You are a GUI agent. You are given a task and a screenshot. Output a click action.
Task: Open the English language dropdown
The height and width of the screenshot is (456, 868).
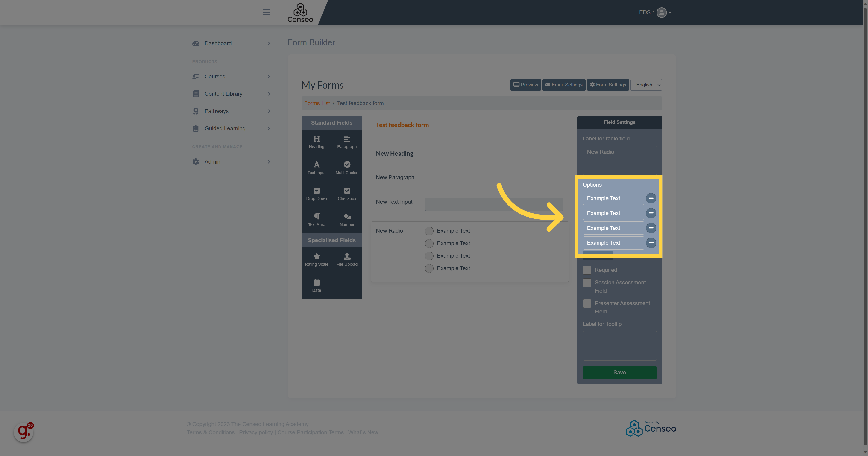click(647, 84)
